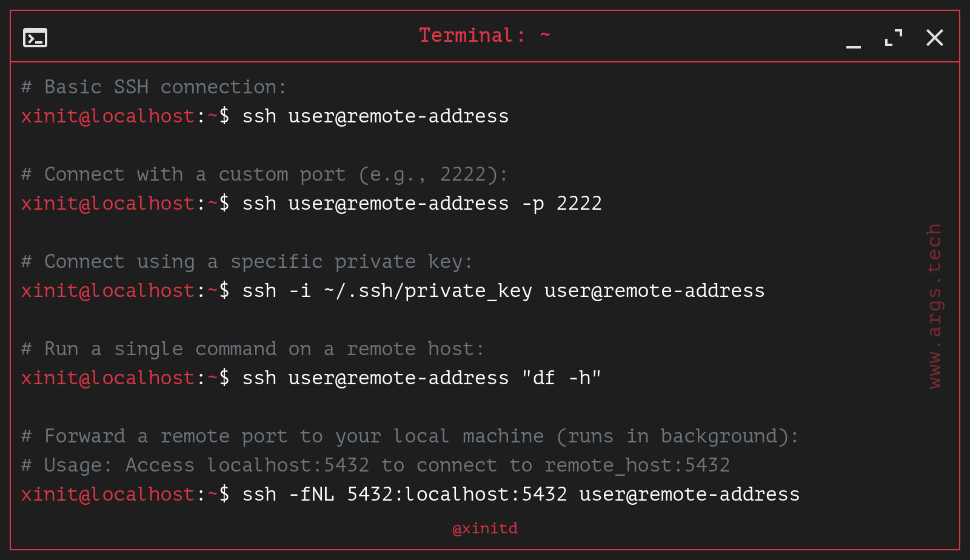Image resolution: width=970 pixels, height=560 pixels.
Task: Click the '# Connect using a specific private key' comment
Action: point(246,262)
